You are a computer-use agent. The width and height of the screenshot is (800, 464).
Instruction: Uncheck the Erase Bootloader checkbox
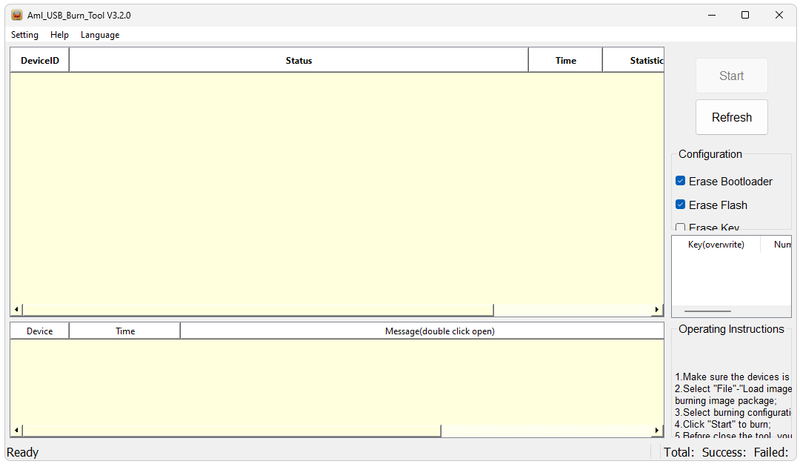pos(681,181)
